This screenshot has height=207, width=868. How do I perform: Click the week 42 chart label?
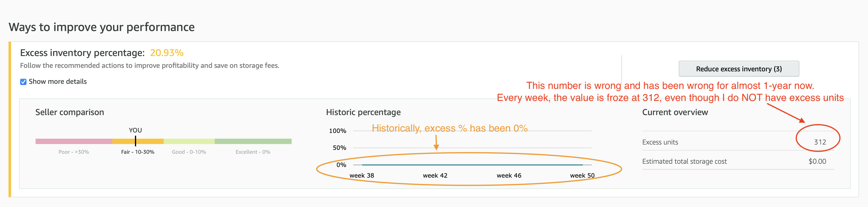pos(435,175)
